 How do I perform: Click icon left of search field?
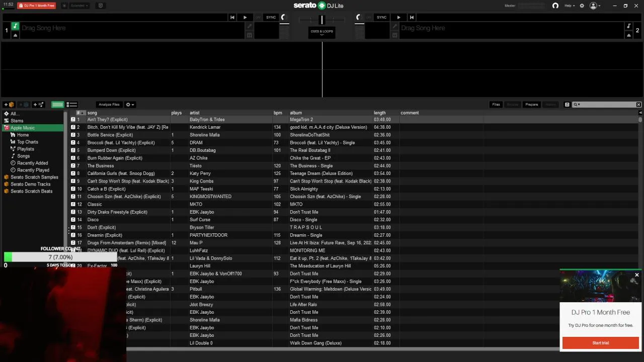pos(567,105)
